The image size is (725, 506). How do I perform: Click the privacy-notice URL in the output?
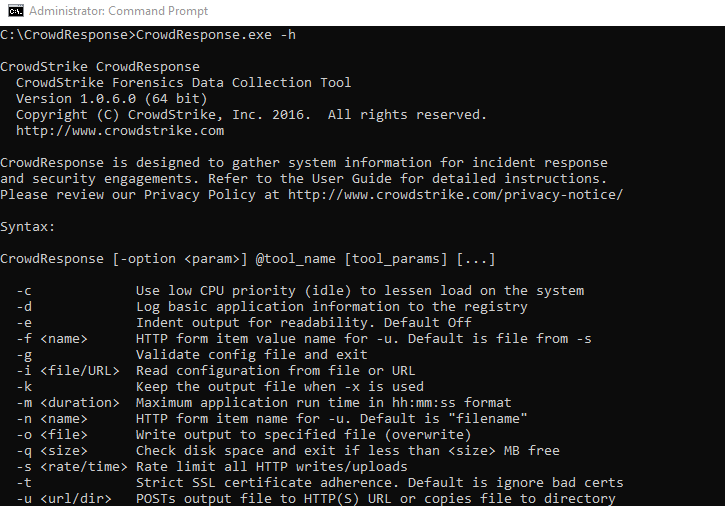pyautogui.click(x=455, y=195)
